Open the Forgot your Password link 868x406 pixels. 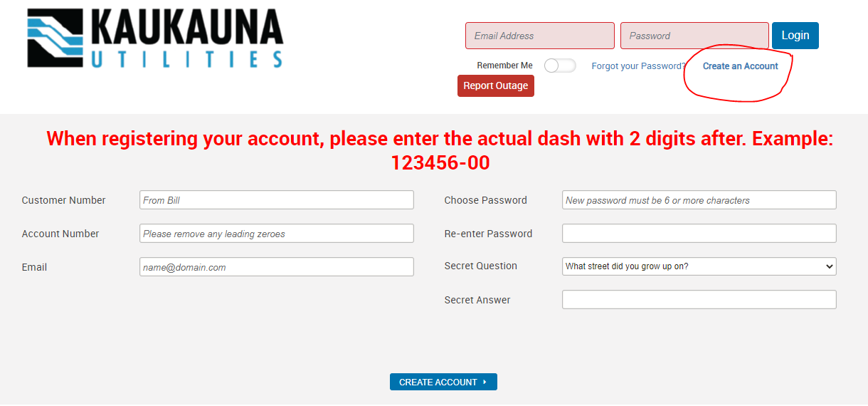point(639,66)
